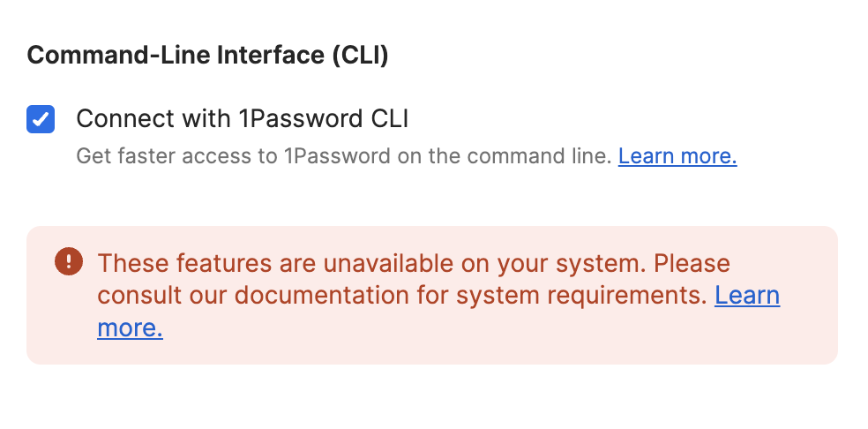Viewport: 868px width, 429px height.
Task: Click the "1Password CLI" words in checkbox label
Action: [x=324, y=118]
